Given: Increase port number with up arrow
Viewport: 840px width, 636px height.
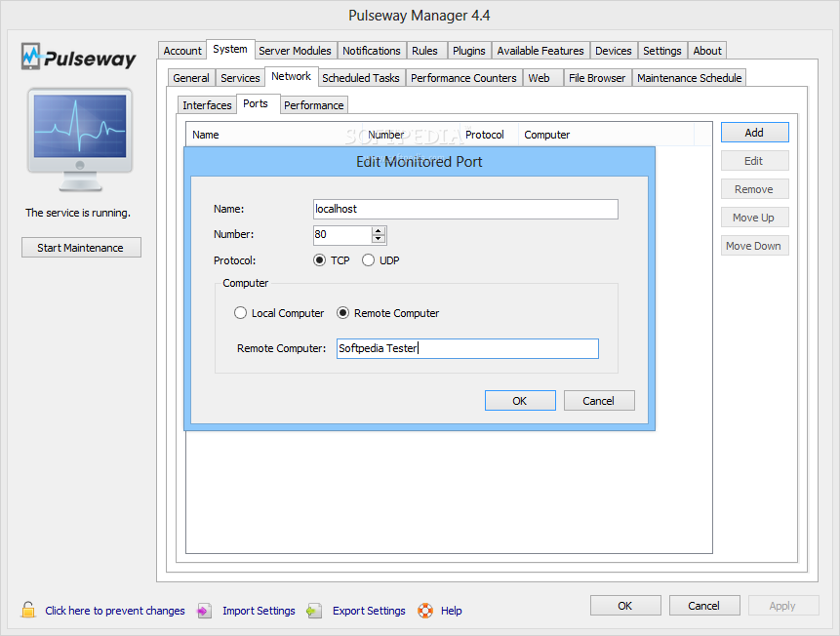Looking at the screenshot, I should click(379, 230).
